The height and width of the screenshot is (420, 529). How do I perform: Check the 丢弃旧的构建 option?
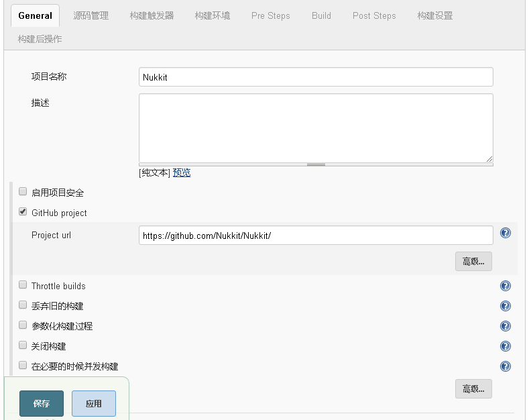point(23,305)
